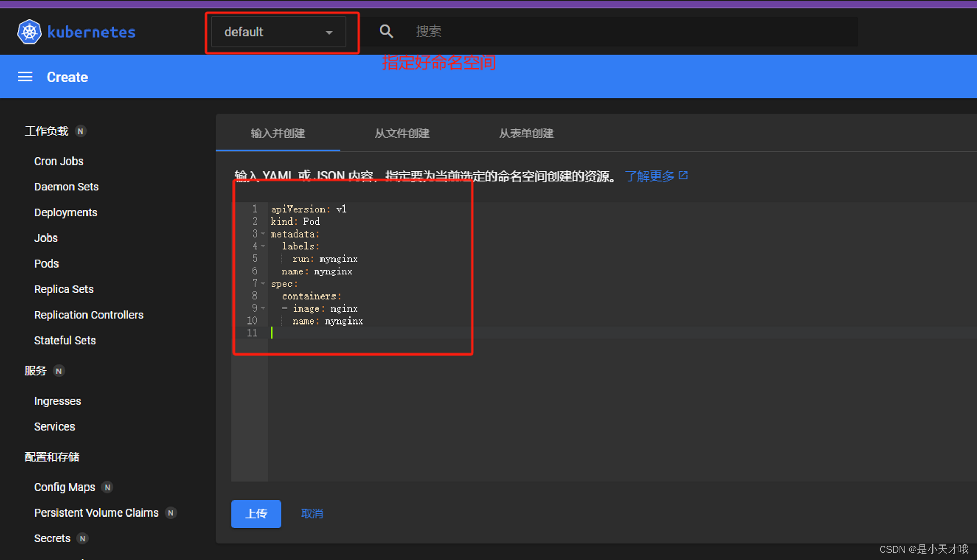Image resolution: width=977 pixels, height=560 pixels.
Task: Click the external link icon beside 了解更多
Action: [683, 175]
